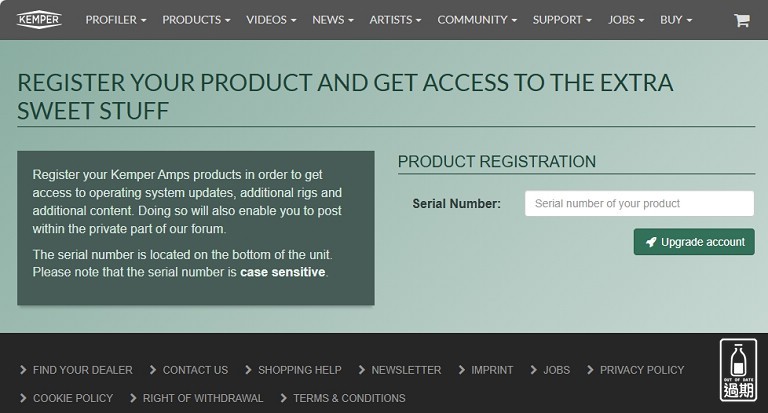
Task: Visit the Shopping Help page
Action: pos(299,370)
